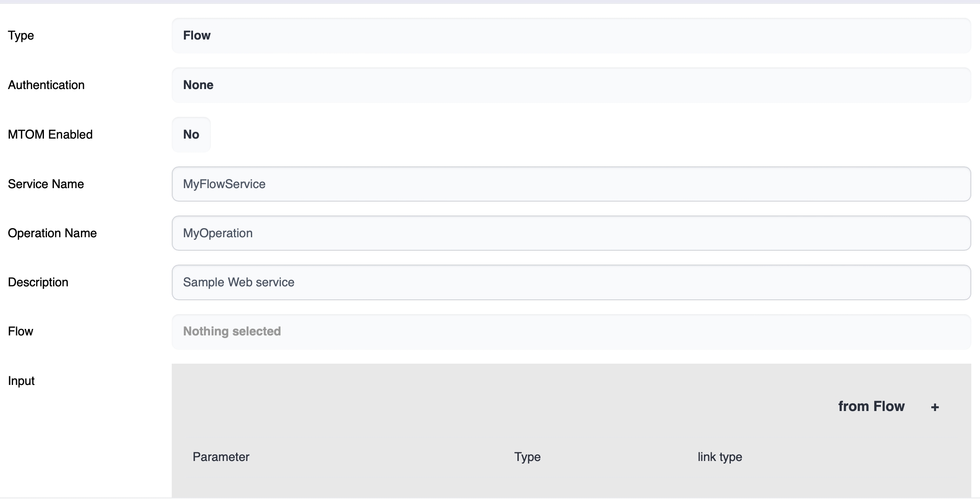Click the Flow field label on left

pos(20,332)
